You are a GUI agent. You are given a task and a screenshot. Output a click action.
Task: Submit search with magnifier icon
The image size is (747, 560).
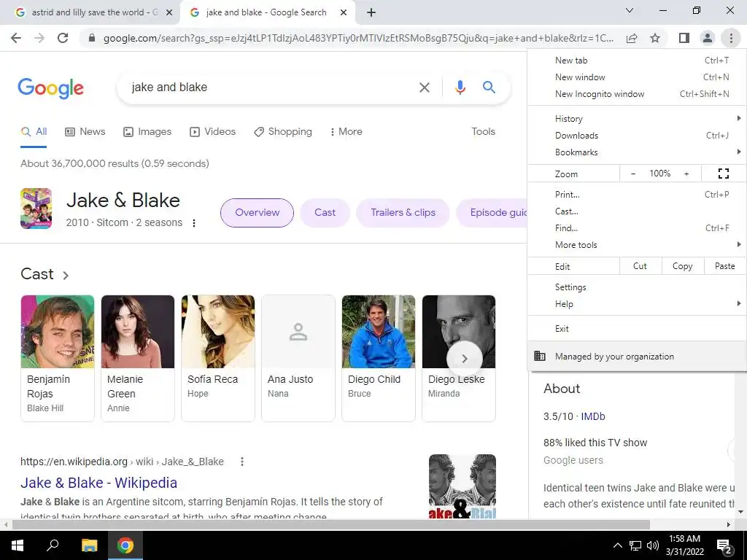[x=489, y=87]
